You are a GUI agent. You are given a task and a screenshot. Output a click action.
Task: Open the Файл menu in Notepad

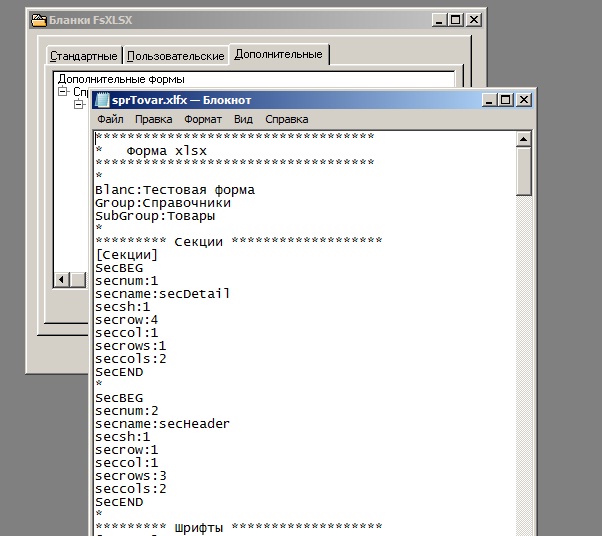point(110,119)
